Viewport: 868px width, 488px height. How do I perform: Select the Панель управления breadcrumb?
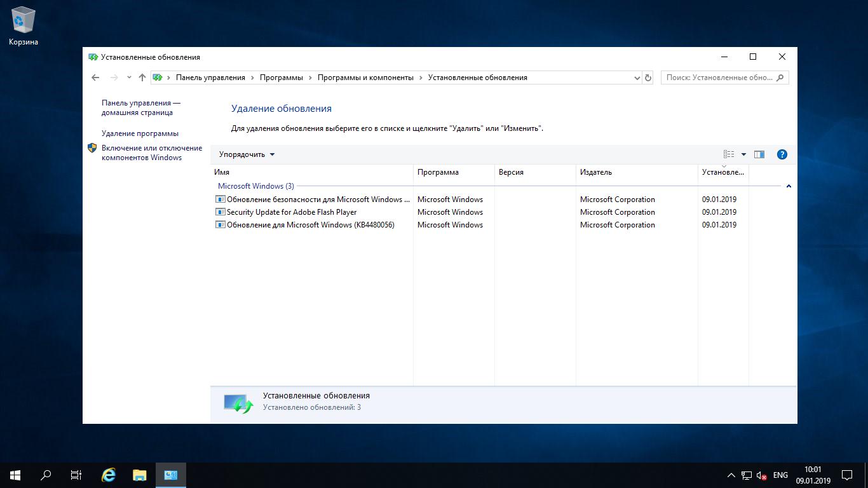pos(210,78)
